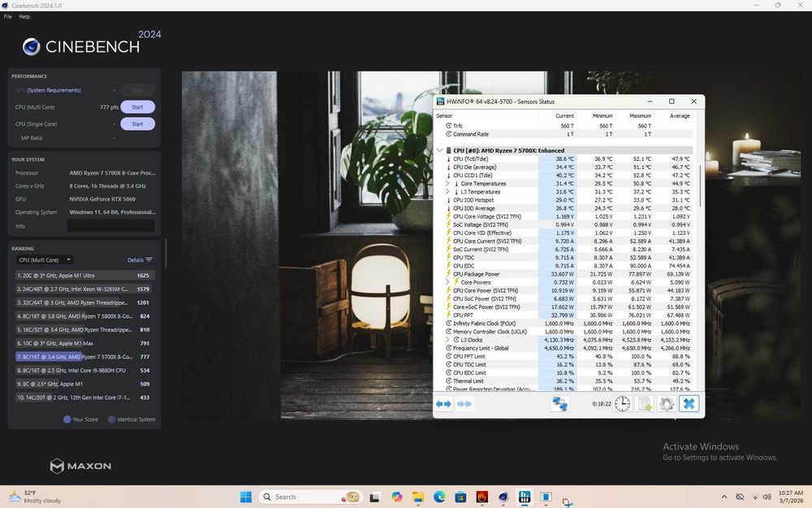
Task: Click the Maxon logo
Action: tap(80, 466)
